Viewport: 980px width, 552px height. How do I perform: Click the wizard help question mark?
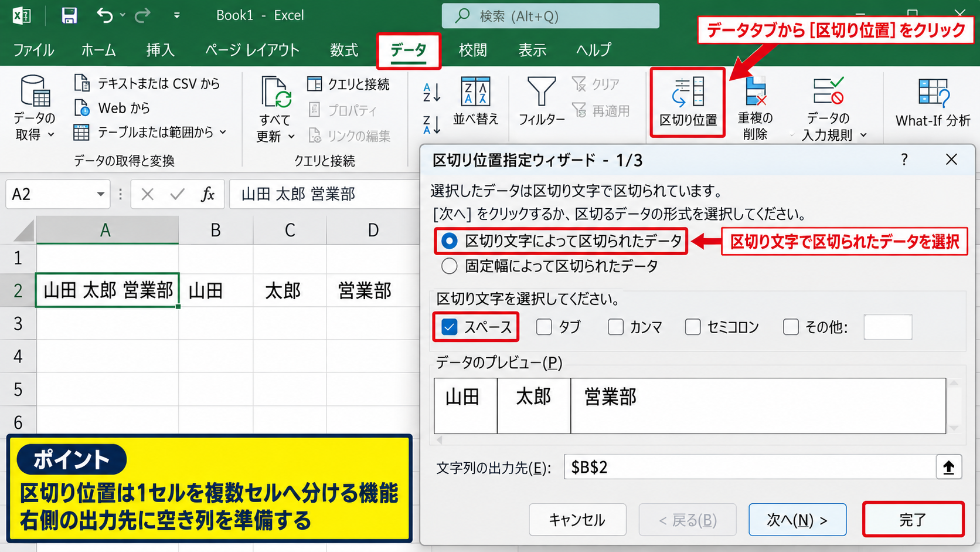click(904, 160)
